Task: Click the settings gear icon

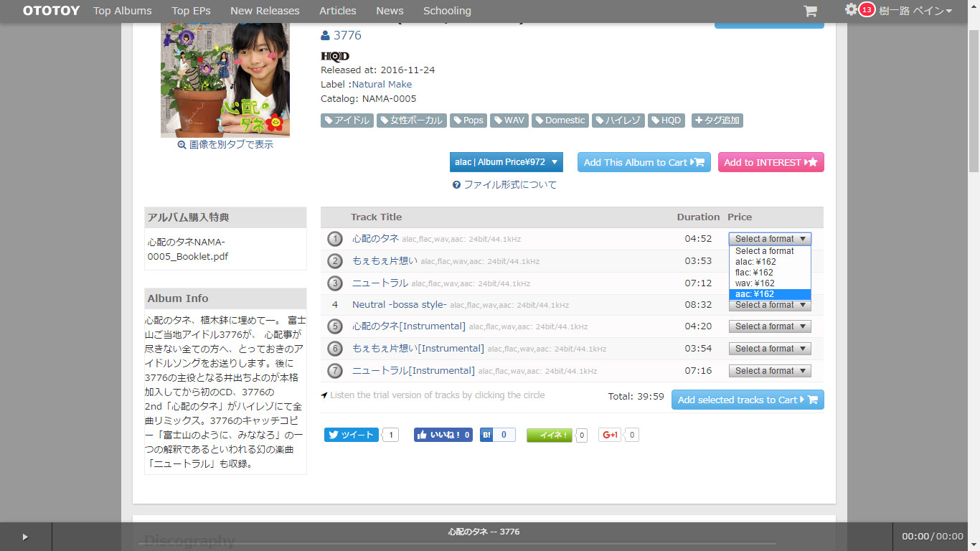Action: coord(851,10)
